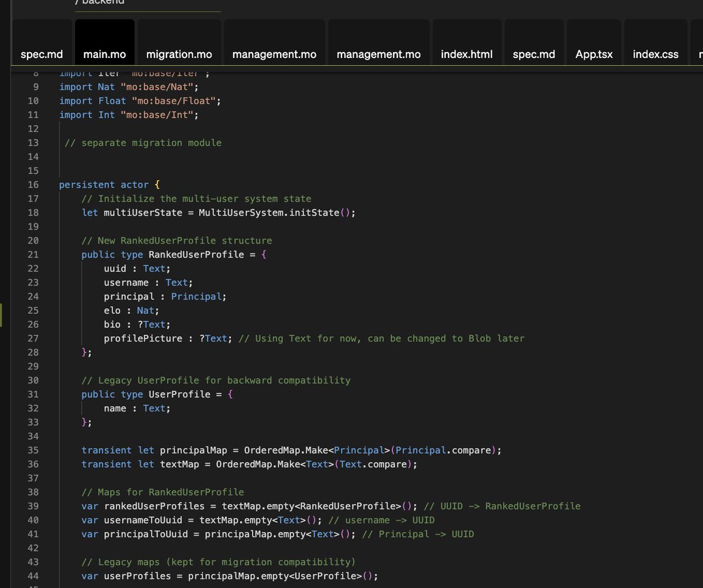The height and width of the screenshot is (588, 703).
Task: Click the "transient let principalMap" line
Action: coord(292,450)
